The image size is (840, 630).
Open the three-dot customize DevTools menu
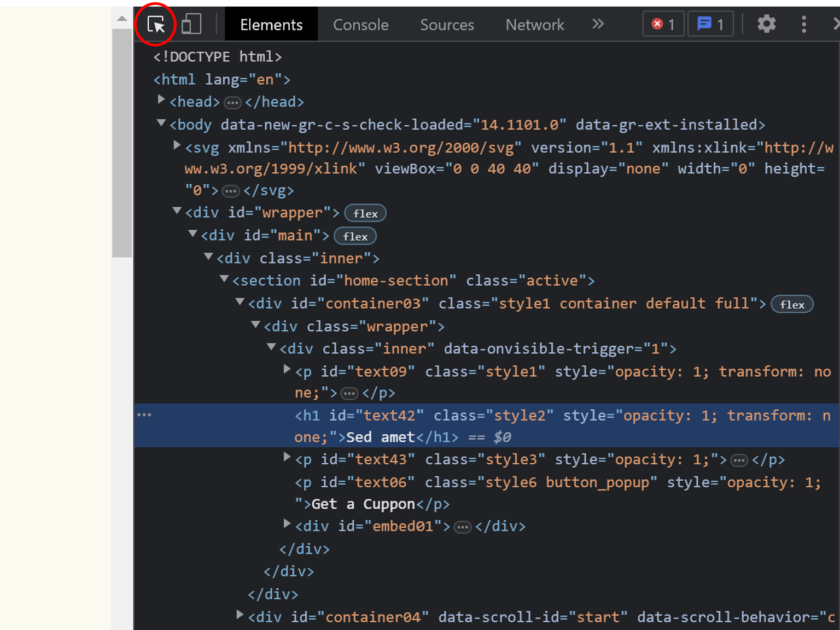point(803,24)
